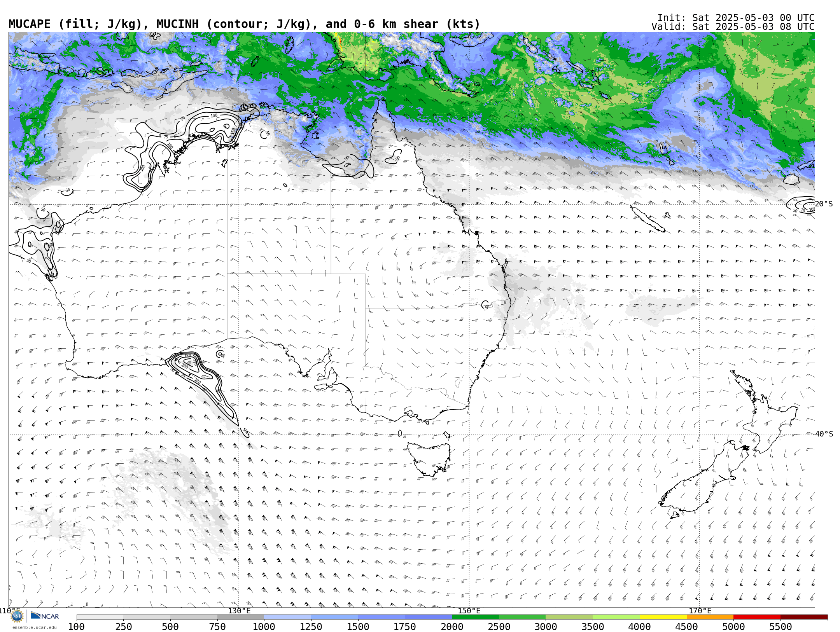Pick the olive green 3000–3500 colorbar swatch
840x632 pixels.
[569, 617]
